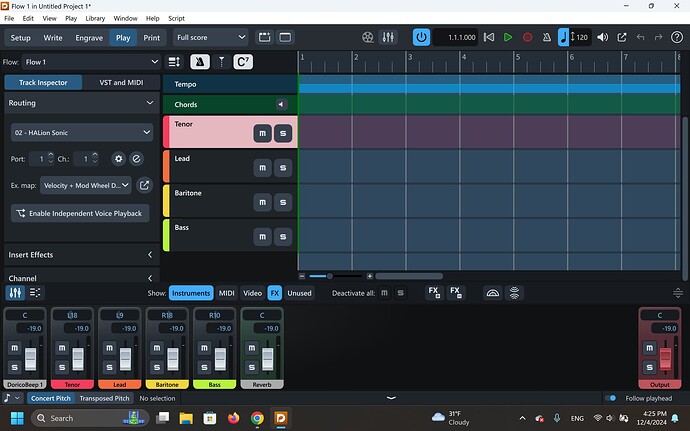The height and width of the screenshot is (431, 690).
Task: Toggle the markers track button
Action: [221, 62]
